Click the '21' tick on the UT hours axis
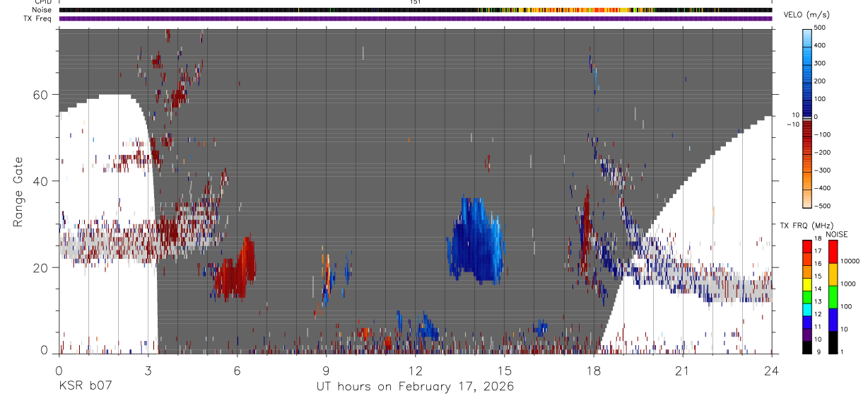The width and height of the screenshot is (868, 401). tap(683, 371)
